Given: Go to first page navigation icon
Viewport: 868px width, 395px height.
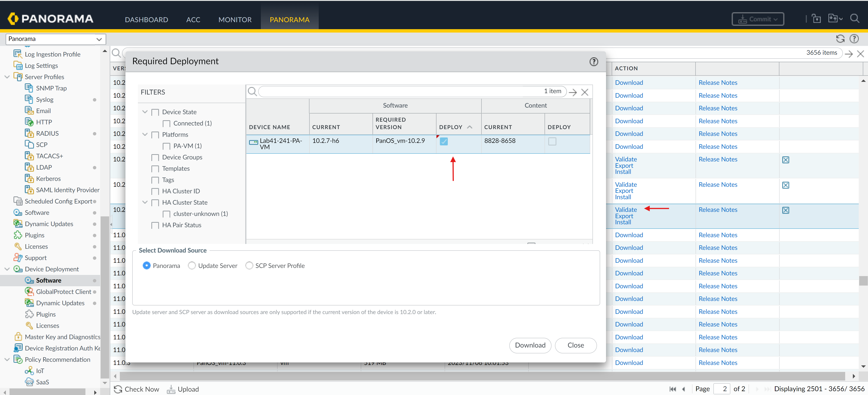Looking at the screenshot, I should [x=672, y=389].
